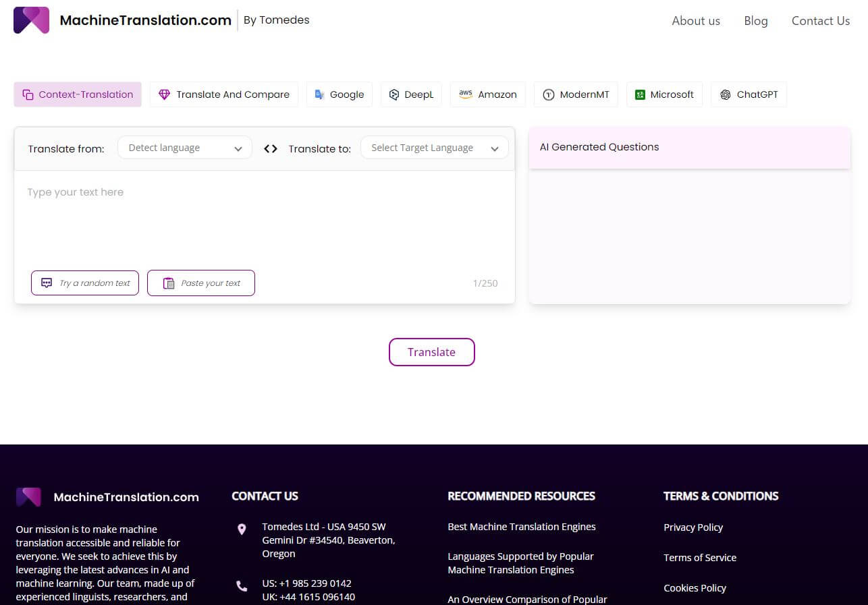The height and width of the screenshot is (605, 868).
Task: Click inside the Type your text here field
Action: click(x=263, y=216)
